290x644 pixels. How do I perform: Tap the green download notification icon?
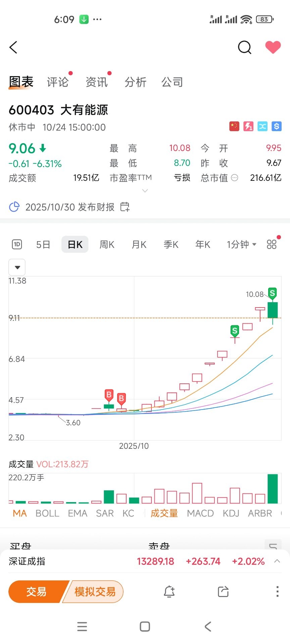coord(84,19)
